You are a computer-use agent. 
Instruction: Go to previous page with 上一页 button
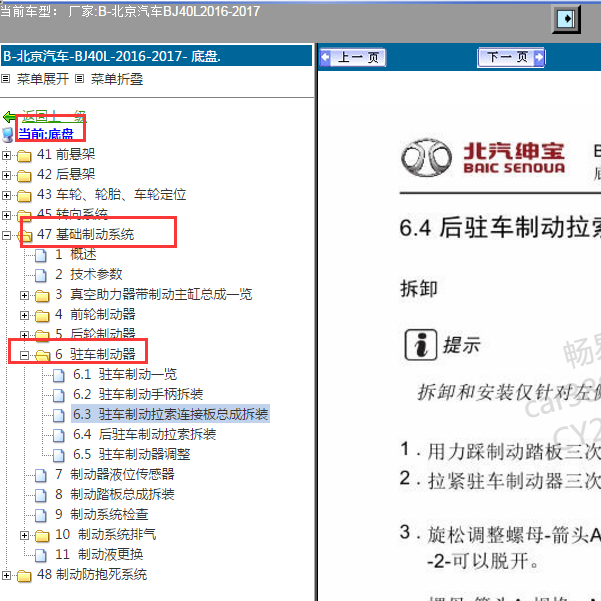point(353,57)
